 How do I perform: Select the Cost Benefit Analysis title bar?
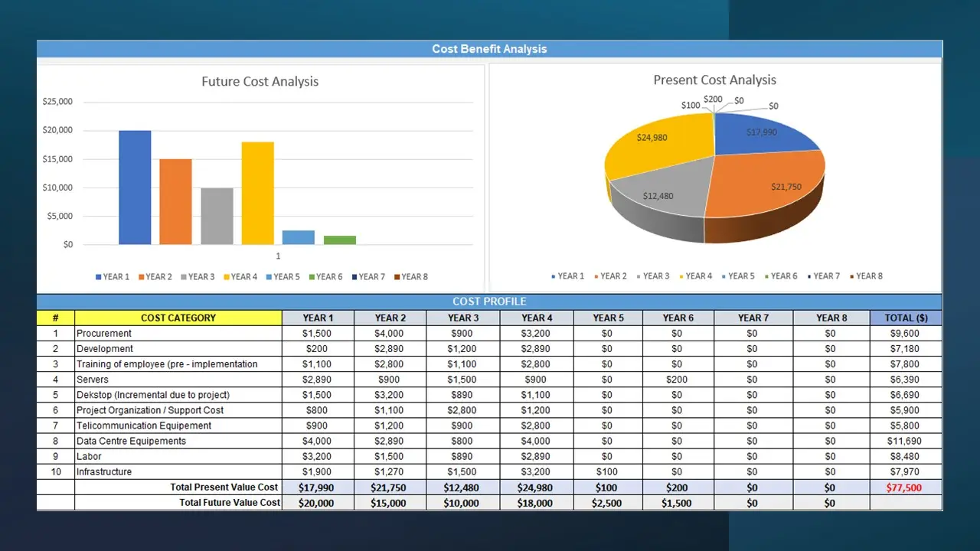coord(489,49)
